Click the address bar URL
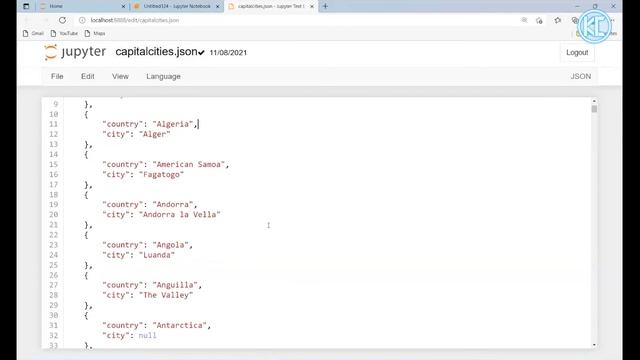Screen dimensions: 640x360 click(135, 20)
